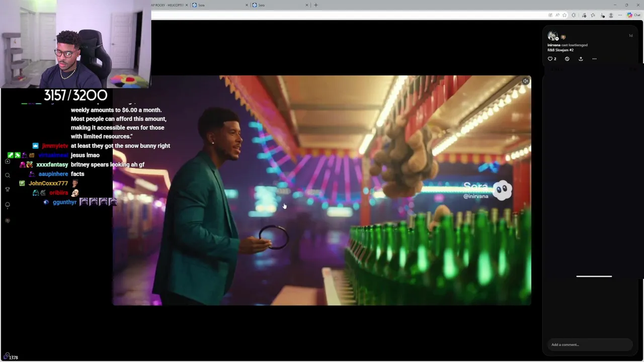The height and width of the screenshot is (362, 644).
Task: Close the second Sora tab
Action: (307, 5)
